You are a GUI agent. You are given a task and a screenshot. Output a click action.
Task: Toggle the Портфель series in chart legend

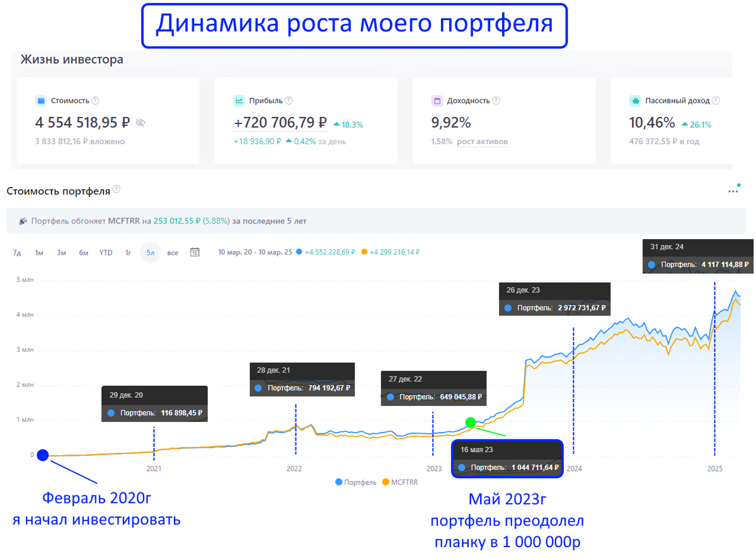(357, 482)
